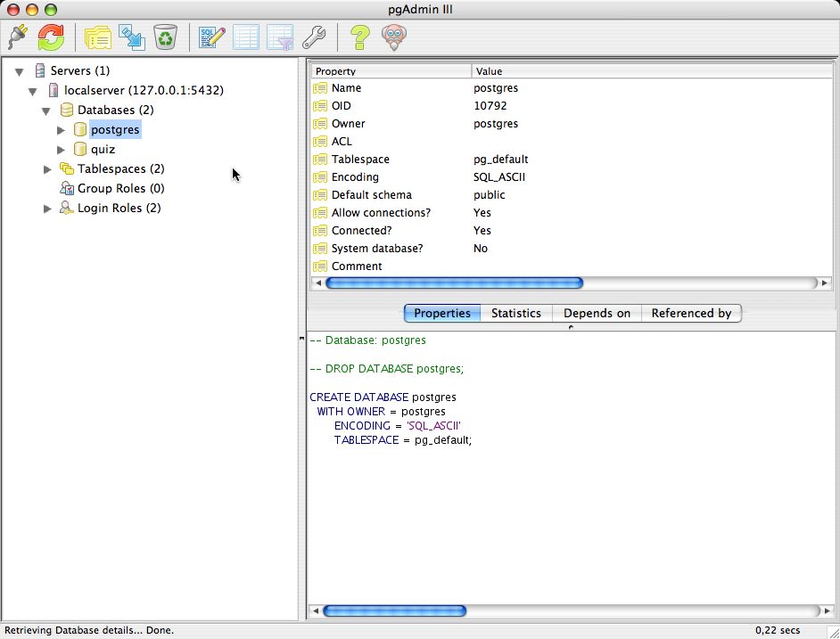Click the create new object icon
This screenshot has height=639, width=840.
pyautogui.click(x=132, y=37)
